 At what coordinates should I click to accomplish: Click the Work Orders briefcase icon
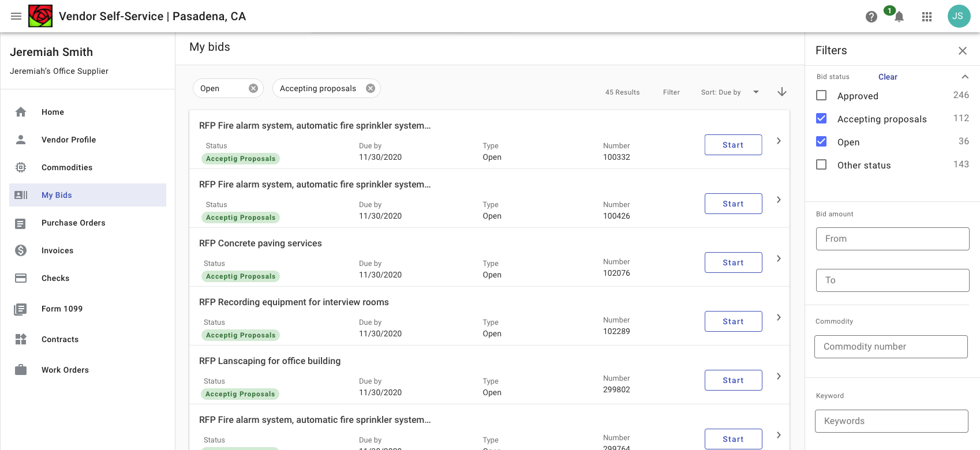click(x=21, y=370)
